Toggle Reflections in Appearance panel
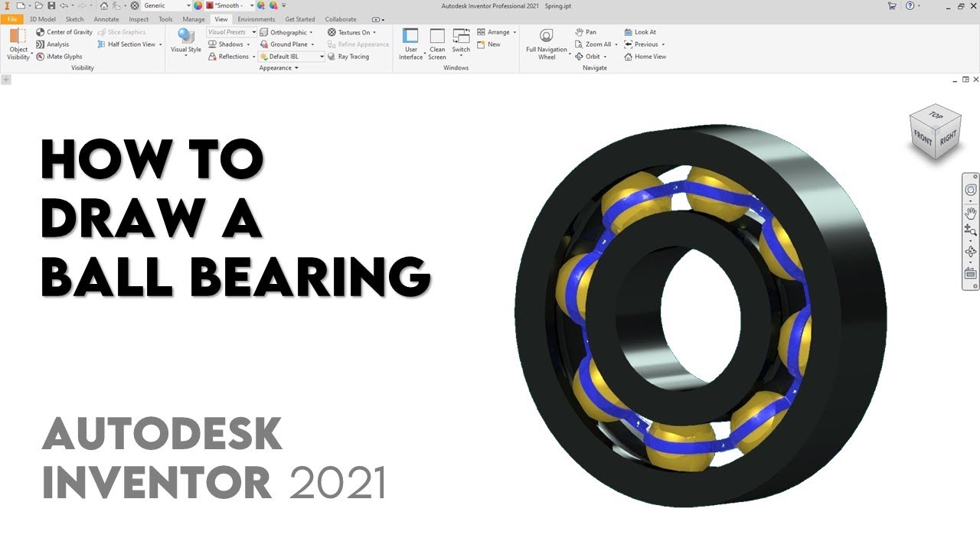This screenshot has width=980, height=551. click(x=229, y=57)
